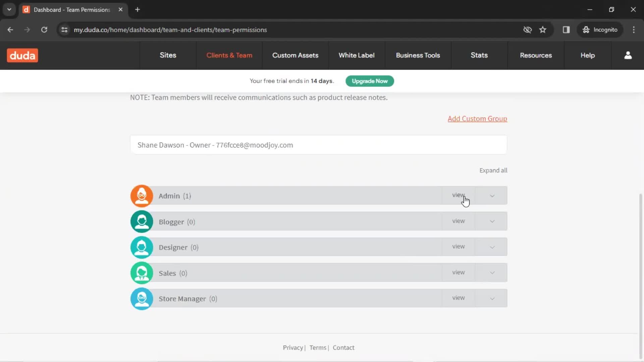Click the Upgrade Now button
The image size is (644, 362).
(370, 81)
